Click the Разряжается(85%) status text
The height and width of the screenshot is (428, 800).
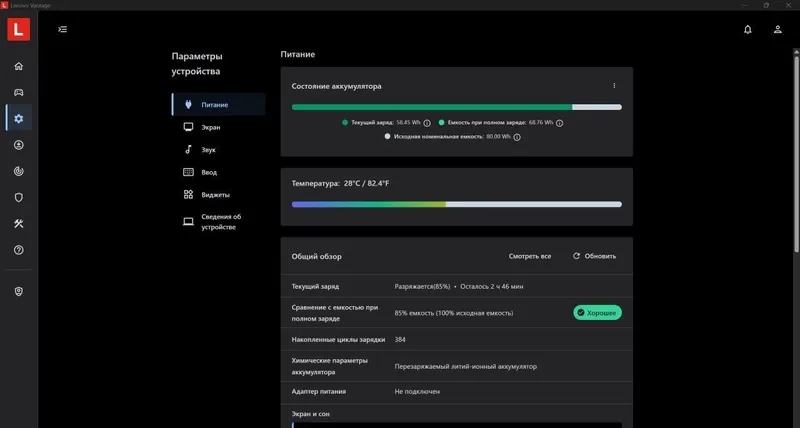422,287
